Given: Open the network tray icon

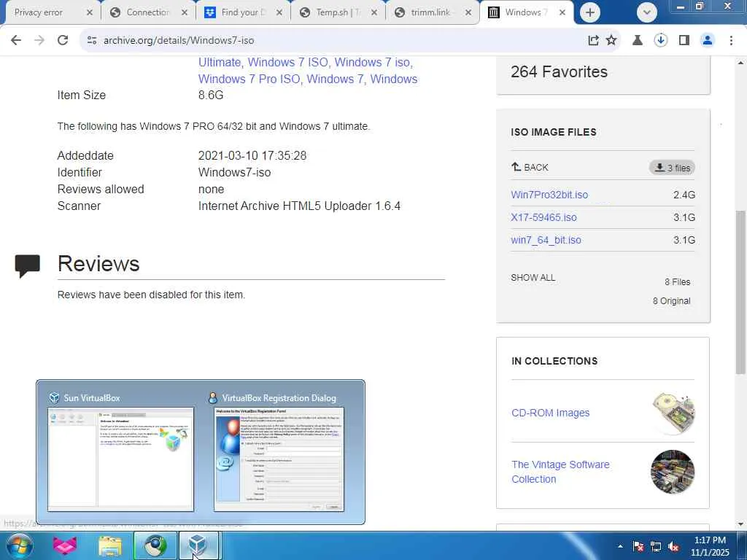Looking at the screenshot, I should click(656, 547).
